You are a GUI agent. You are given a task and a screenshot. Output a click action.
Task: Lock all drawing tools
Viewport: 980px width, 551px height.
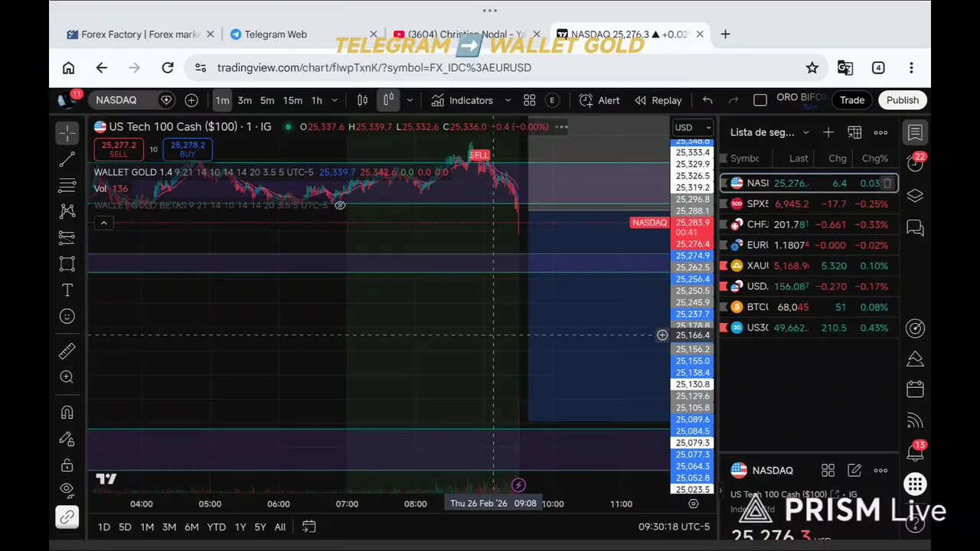67,465
